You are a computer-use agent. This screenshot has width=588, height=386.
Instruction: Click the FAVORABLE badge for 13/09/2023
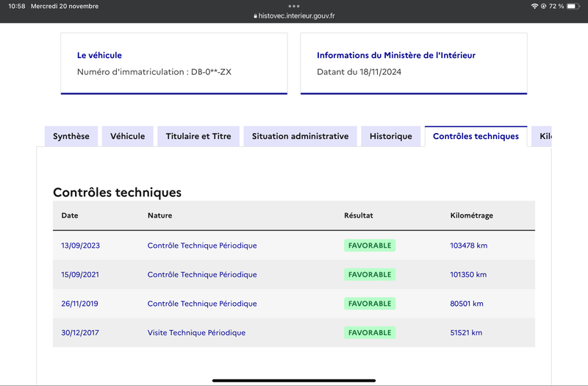(370, 246)
